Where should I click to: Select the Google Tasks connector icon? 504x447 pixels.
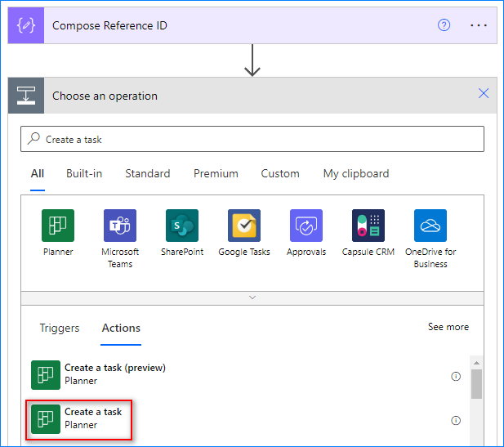click(244, 226)
